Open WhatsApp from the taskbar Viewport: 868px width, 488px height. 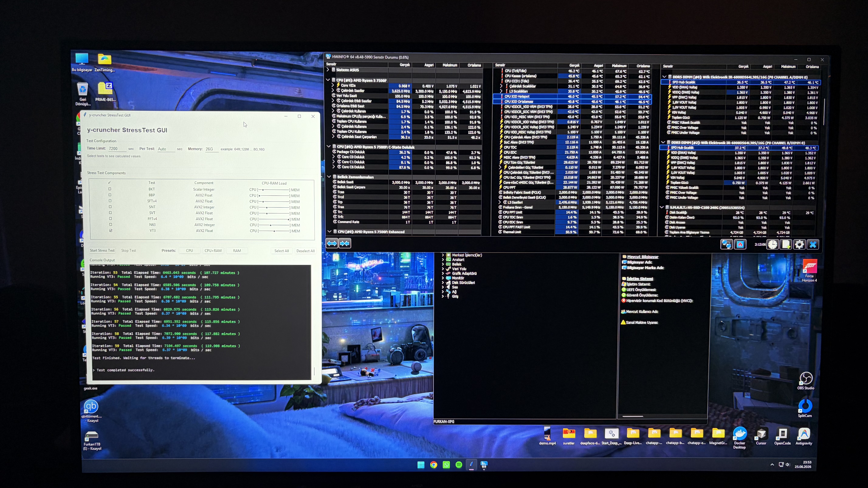coord(446,465)
